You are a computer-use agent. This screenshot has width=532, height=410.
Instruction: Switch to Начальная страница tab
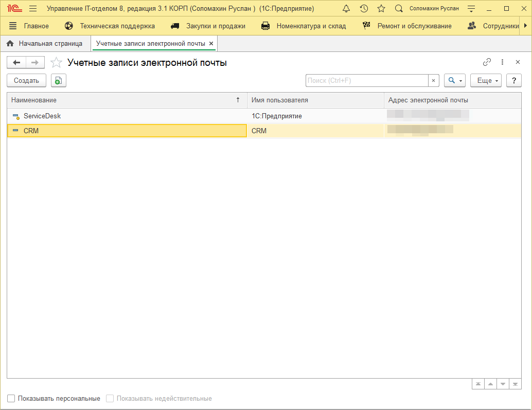coord(45,44)
